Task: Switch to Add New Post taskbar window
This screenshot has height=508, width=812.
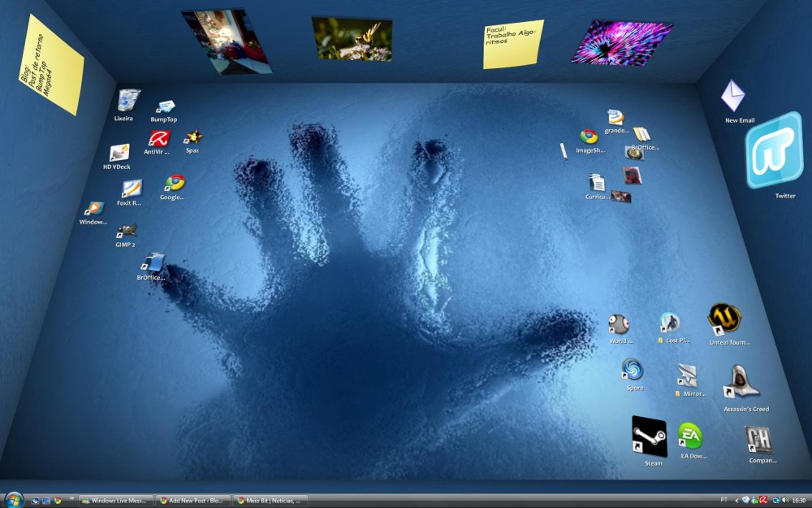Action: click(x=192, y=501)
